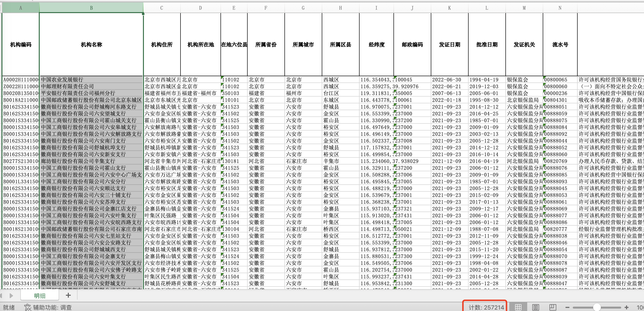Open the 明细 sheet tab
This screenshot has width=644, height=311.
pyautogui.click(x=40, y=295)
